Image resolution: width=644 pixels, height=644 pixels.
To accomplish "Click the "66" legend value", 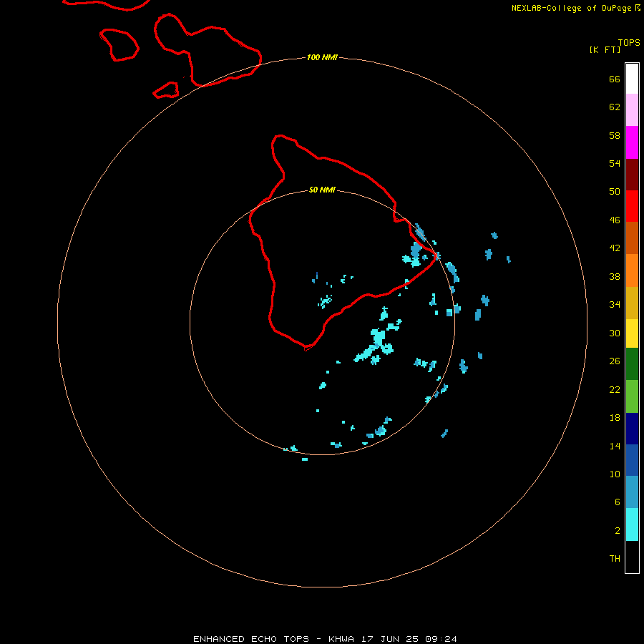I will (x=615, y=79).
